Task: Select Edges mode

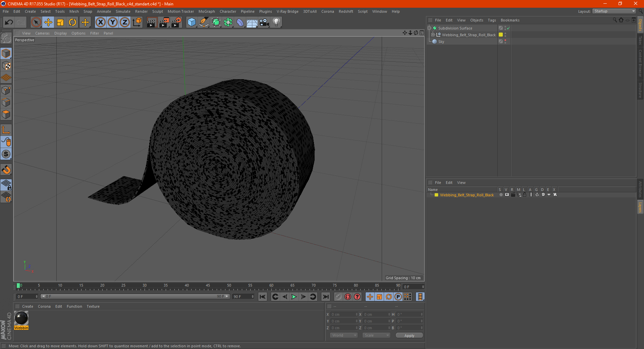Action: pyautogui.click(x=6, y=102)
